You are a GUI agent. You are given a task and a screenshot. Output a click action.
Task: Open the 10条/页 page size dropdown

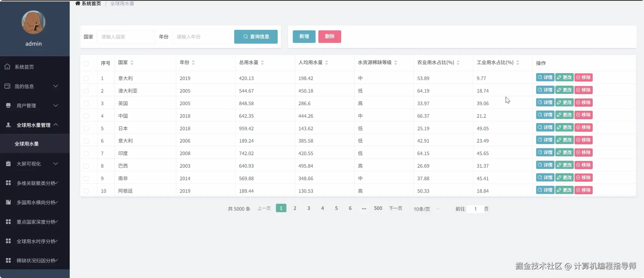pos(426,209)
